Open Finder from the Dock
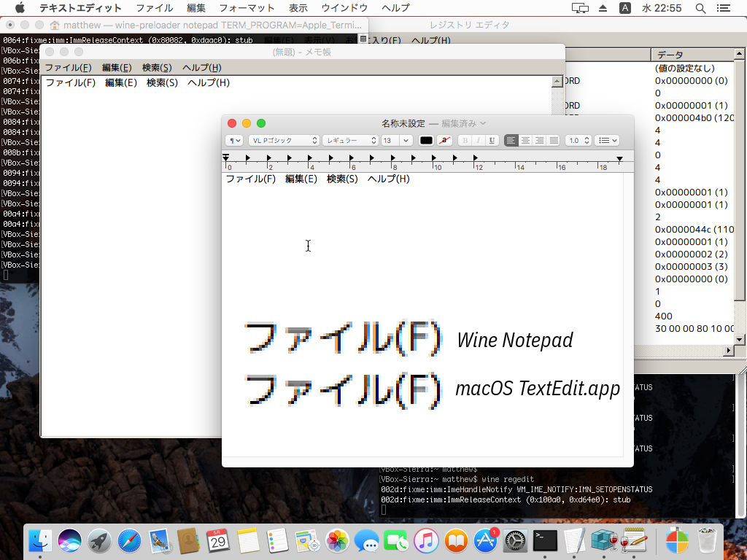 [x=41, y=540]
